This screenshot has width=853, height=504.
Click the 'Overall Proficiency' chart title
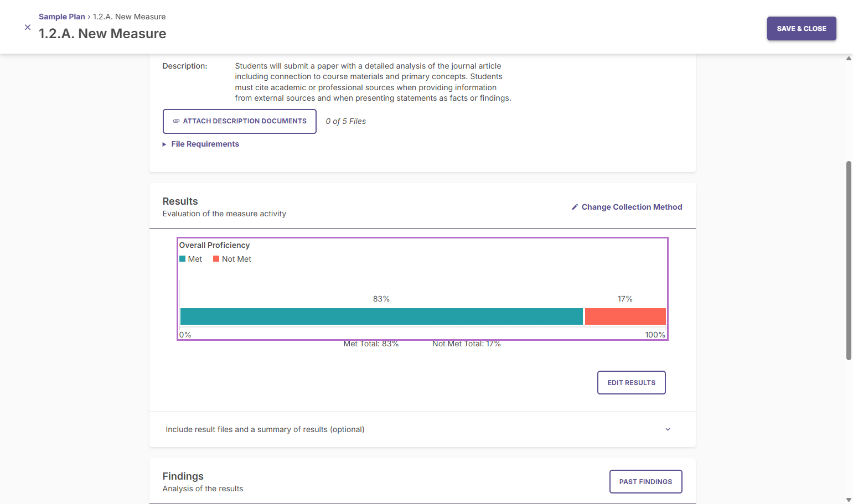[215, 245]
